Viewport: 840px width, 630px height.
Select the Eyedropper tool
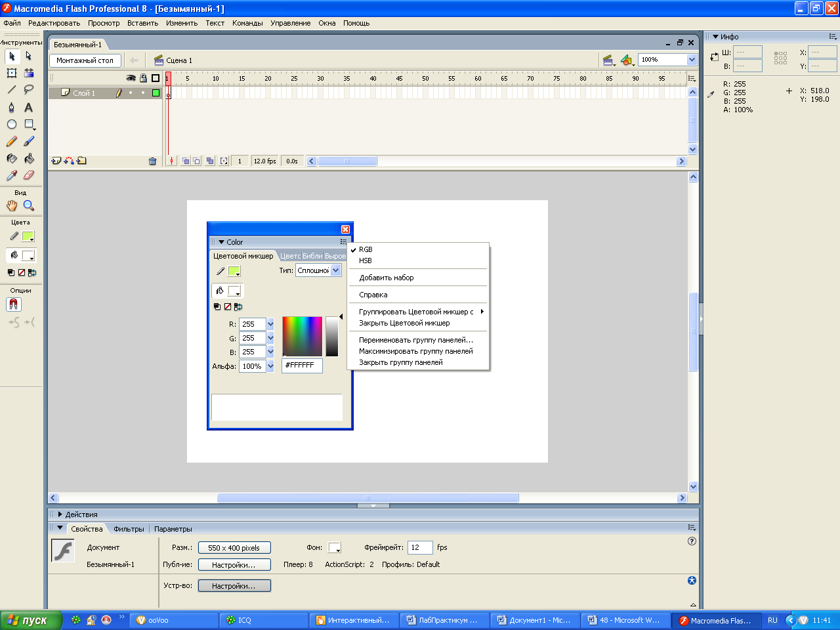(12, 175)
